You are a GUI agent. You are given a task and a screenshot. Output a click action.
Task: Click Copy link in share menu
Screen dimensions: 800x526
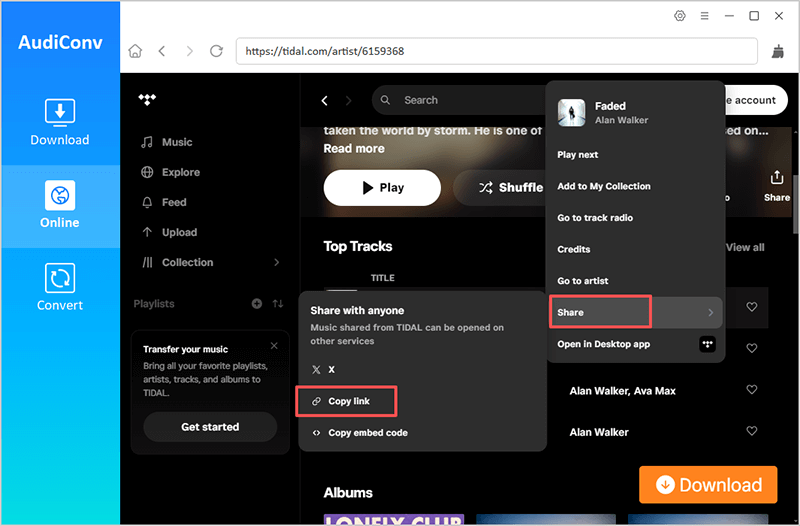pyautogui.click(x=346, y=401)
